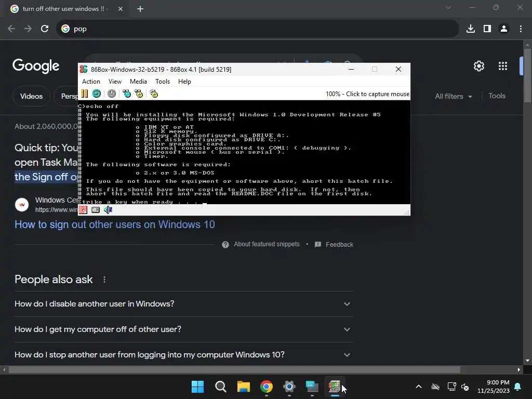Open a new Chrome tab
The height and width of the screenshot is (399, 532).
pyautogui.click(x=140, y=9)
